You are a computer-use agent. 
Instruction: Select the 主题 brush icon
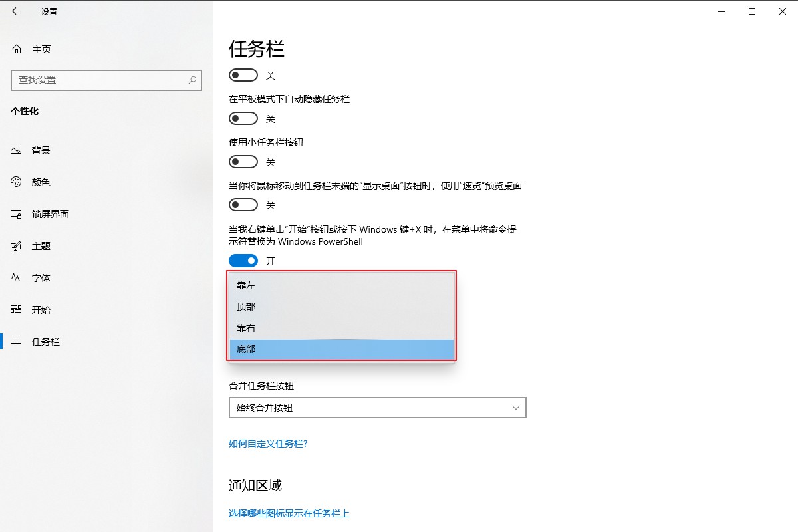(15, 245)
